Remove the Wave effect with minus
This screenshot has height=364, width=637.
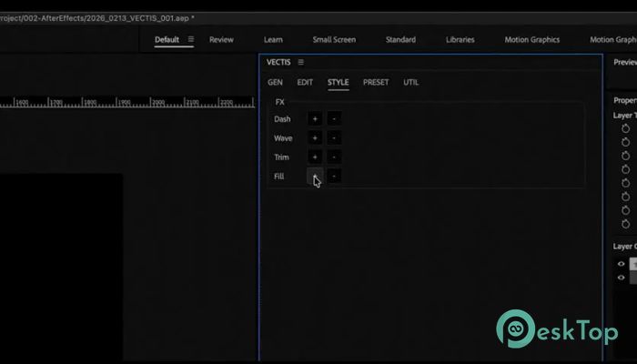[x=334, y=137]
